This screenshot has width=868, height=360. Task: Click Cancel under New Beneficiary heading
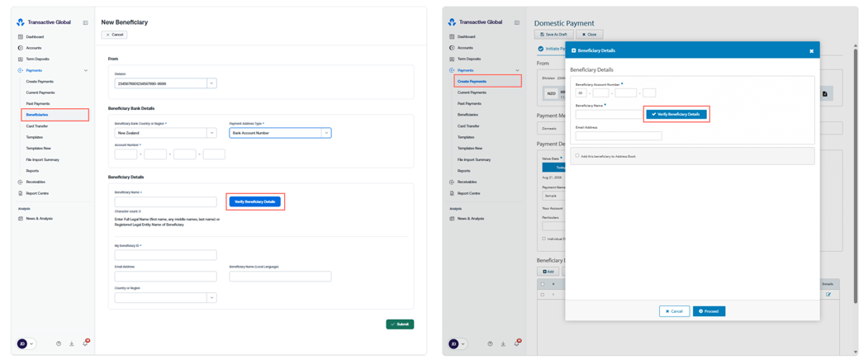pyautogui.click(x=115, y=35)
